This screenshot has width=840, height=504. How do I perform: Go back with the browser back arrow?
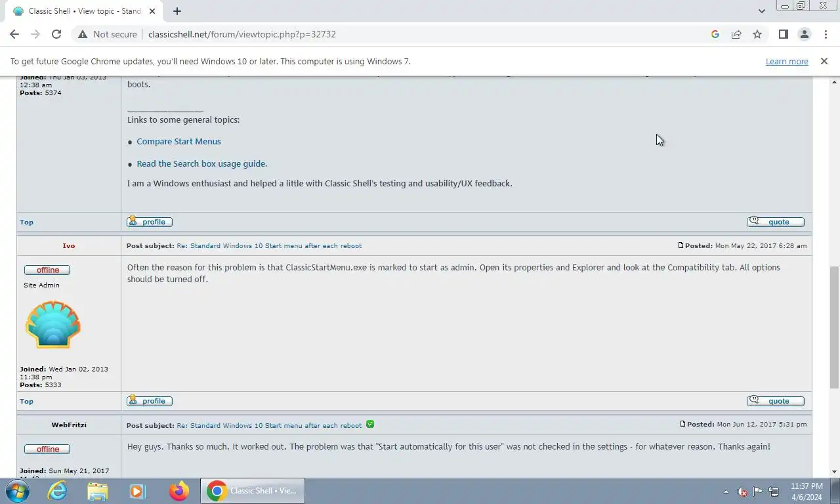14,34
